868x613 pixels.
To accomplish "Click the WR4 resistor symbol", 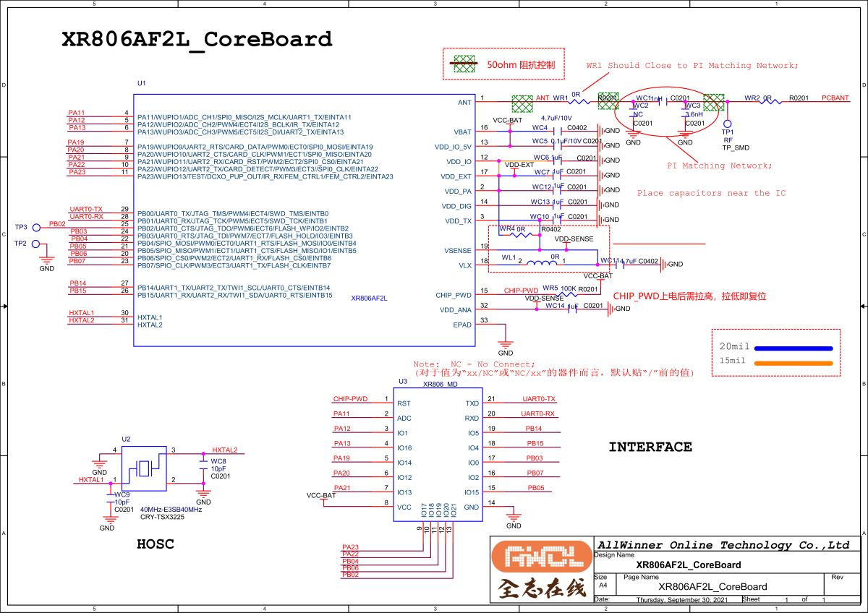I will (x=522, y=234).
